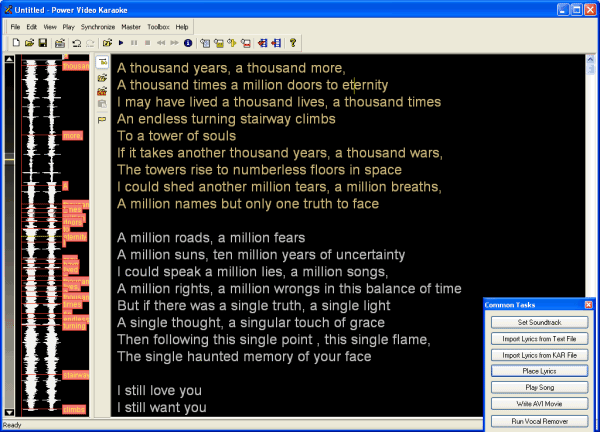Click lyric line 'To a tower of souls'
The height and width of the screenshot is (432, 600).
pos(176,136)
